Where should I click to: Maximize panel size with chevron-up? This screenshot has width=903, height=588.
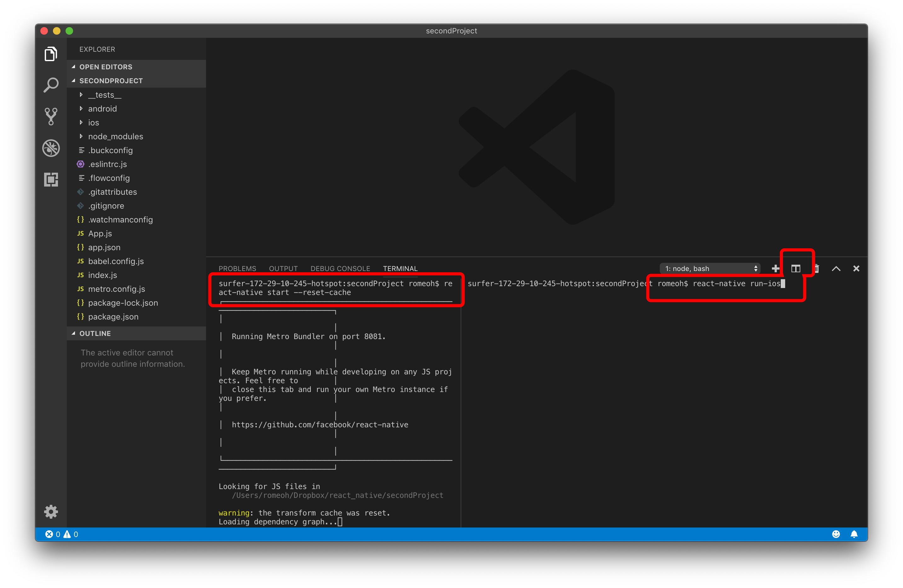836,268
